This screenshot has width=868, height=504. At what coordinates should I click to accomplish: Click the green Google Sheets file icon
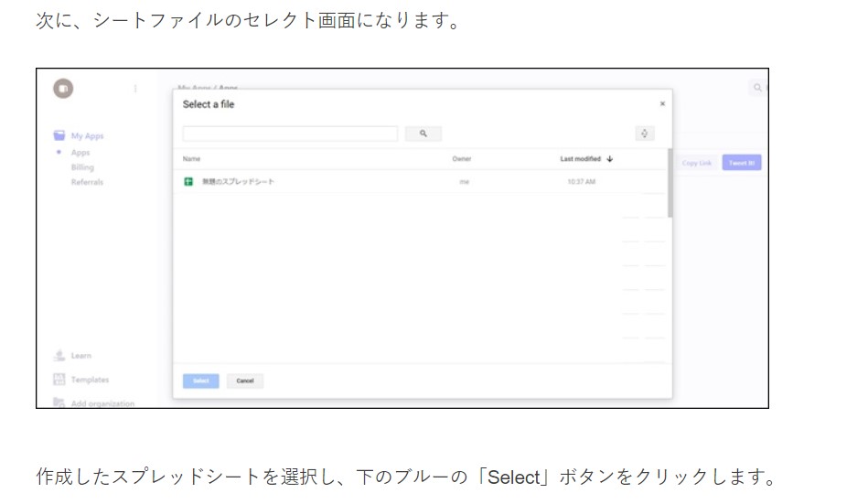(x=188, y=182)
